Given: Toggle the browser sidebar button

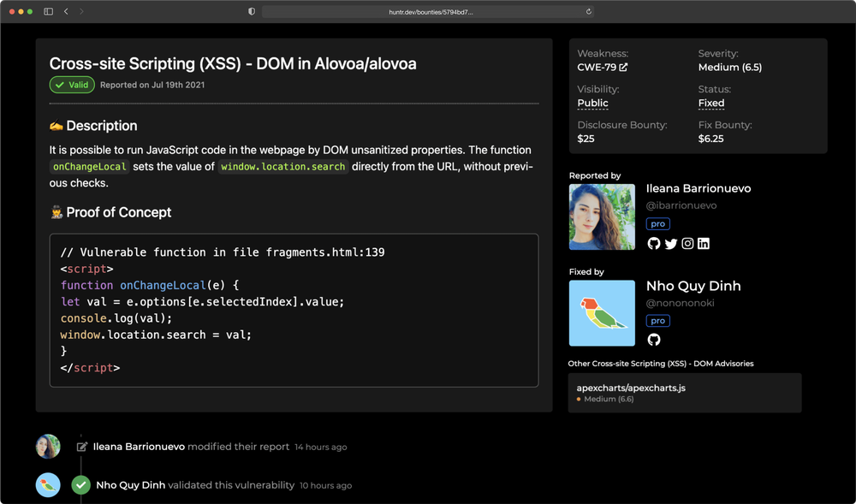Looking at the screenshot, I should click(48, 11).
